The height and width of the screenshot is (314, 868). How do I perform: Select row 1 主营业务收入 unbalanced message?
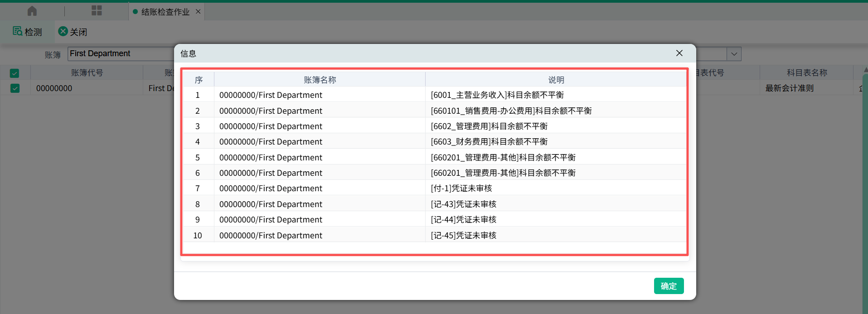point(497,95)
